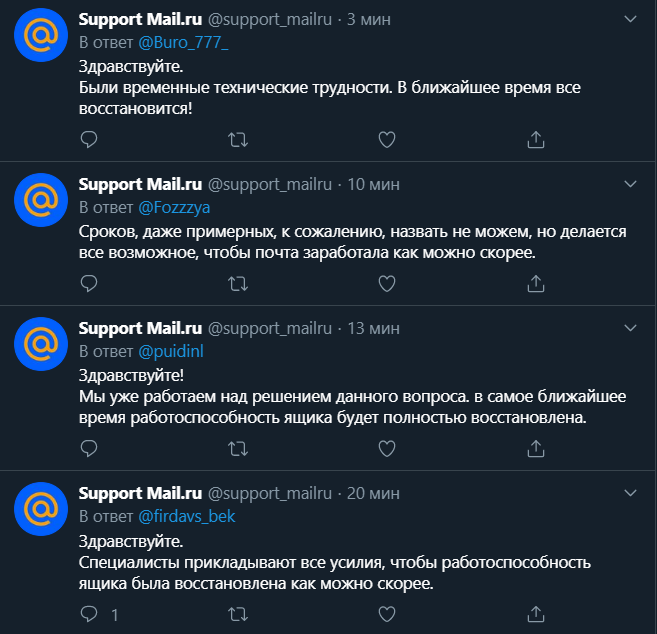
Task: Expand the menu chevron on 10 мин tweet
Action: point(630,184)
